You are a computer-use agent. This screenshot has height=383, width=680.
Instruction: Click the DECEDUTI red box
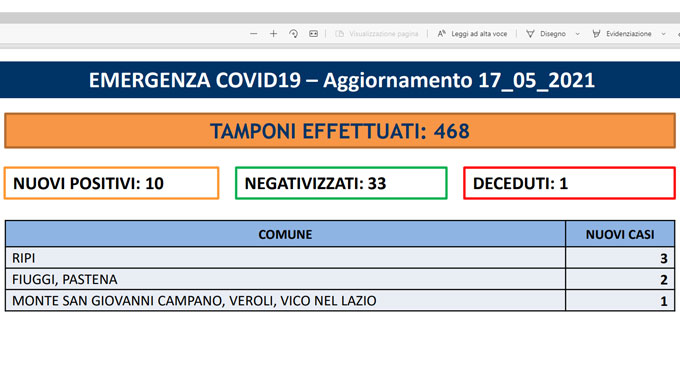569,183
